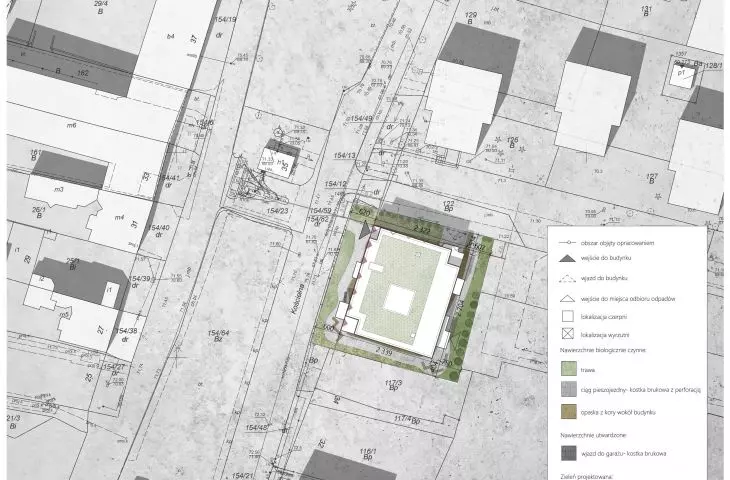This screenshot has height=480, width=730.
Task: Select the brown bark border legend swatch
Action: click(x=568, y=412)
